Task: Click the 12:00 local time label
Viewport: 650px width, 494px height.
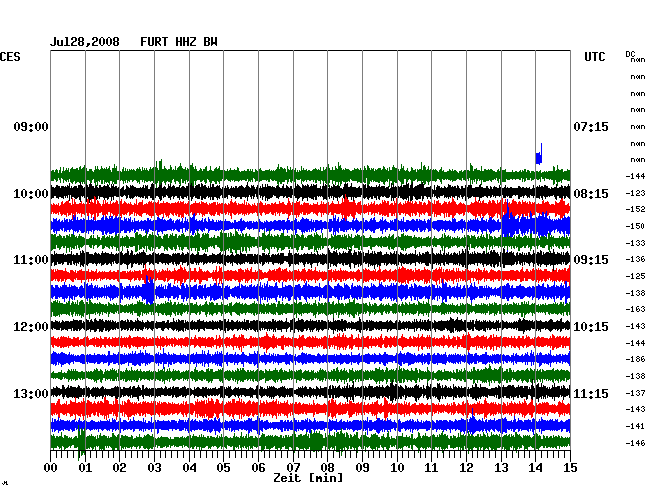Action: coord(31,327)
